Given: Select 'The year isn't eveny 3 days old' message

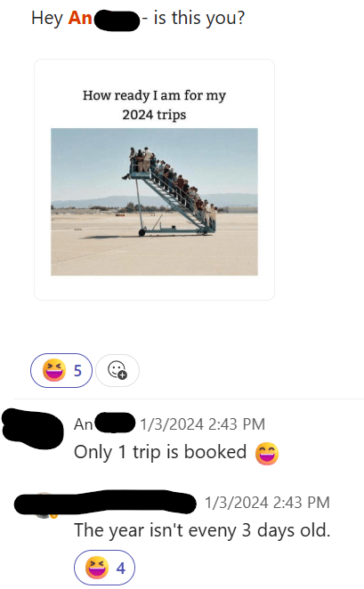Looking at the screenshot, I should [x=202, y=530].
